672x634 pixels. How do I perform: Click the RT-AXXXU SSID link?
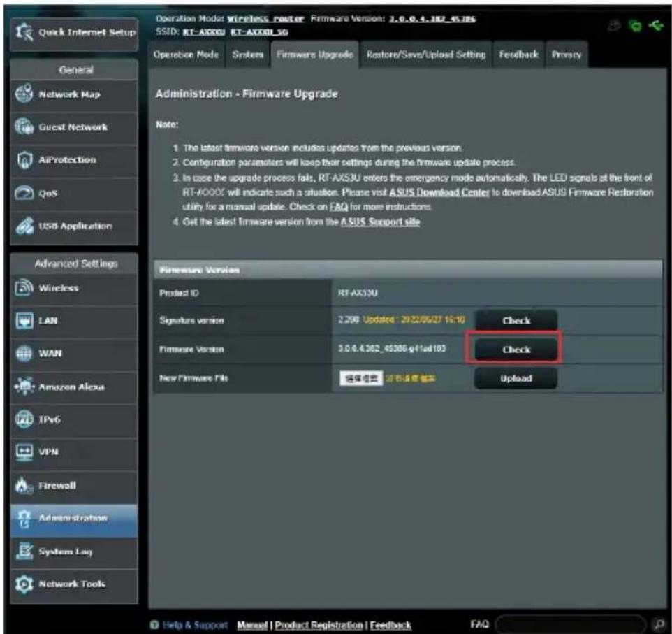click(x=203, y=31)
